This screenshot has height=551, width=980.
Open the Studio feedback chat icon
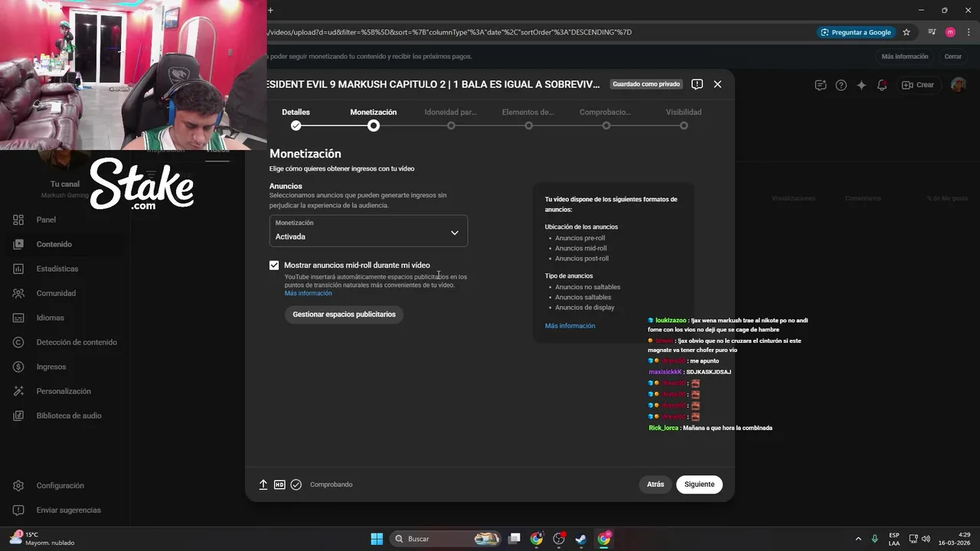pos(821,85)
